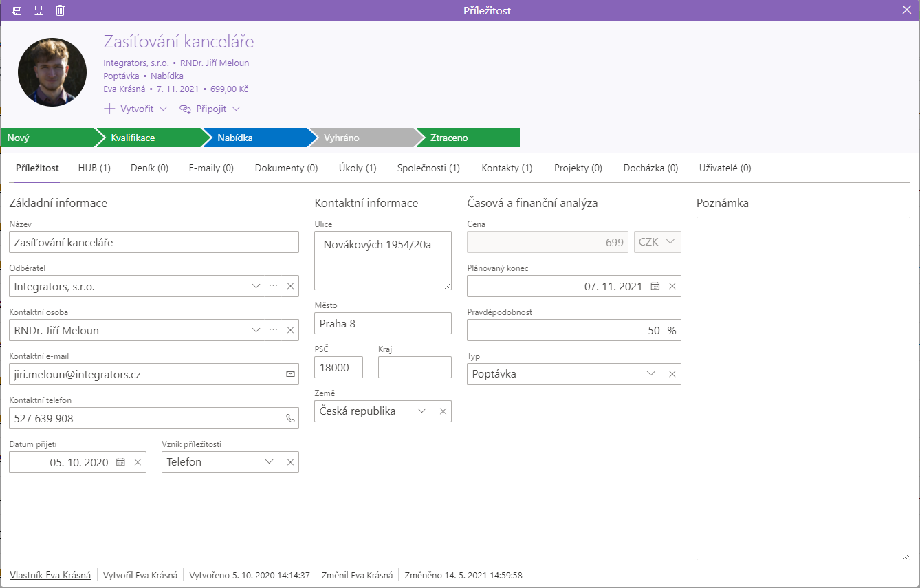
Task: Open the Úkoly (1) tab
Action: (358, 168)
